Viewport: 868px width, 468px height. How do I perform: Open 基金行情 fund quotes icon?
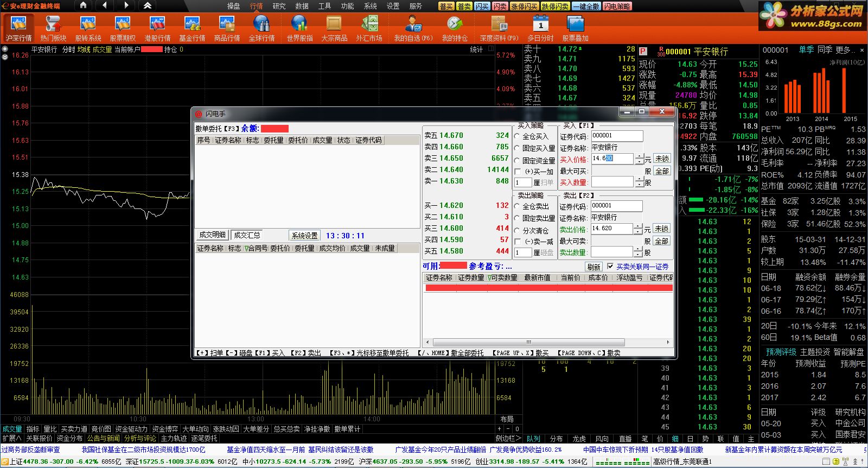pyautogui.click(x=192, y=28)
